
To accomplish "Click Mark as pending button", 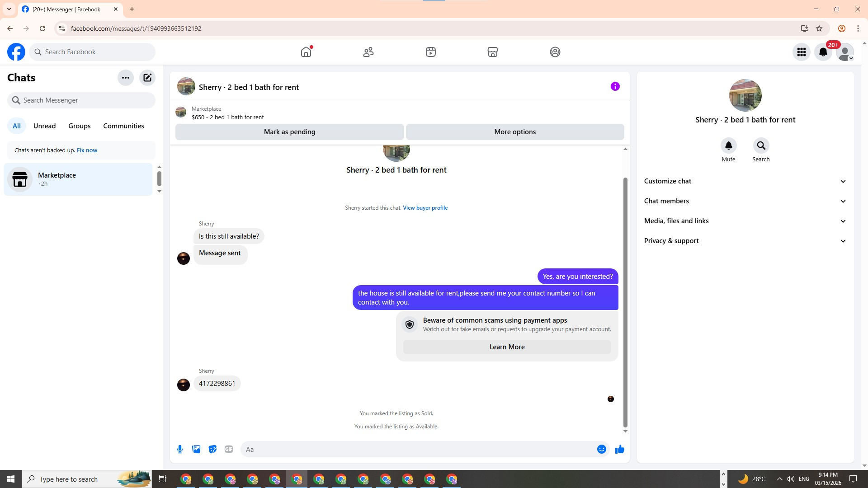I will pos(290,132).
